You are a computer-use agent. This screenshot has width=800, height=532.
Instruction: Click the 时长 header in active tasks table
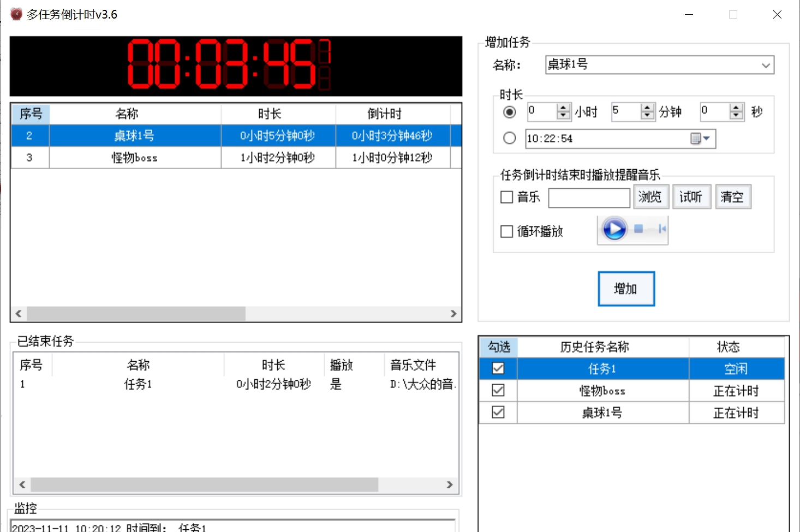pyautogui.click(x=278, y=114)
